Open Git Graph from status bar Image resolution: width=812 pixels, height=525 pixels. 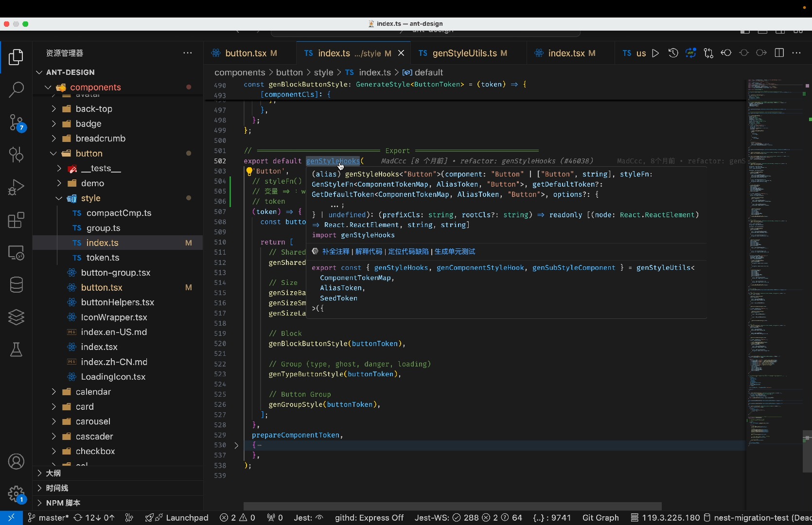click(x=600, y=518)
